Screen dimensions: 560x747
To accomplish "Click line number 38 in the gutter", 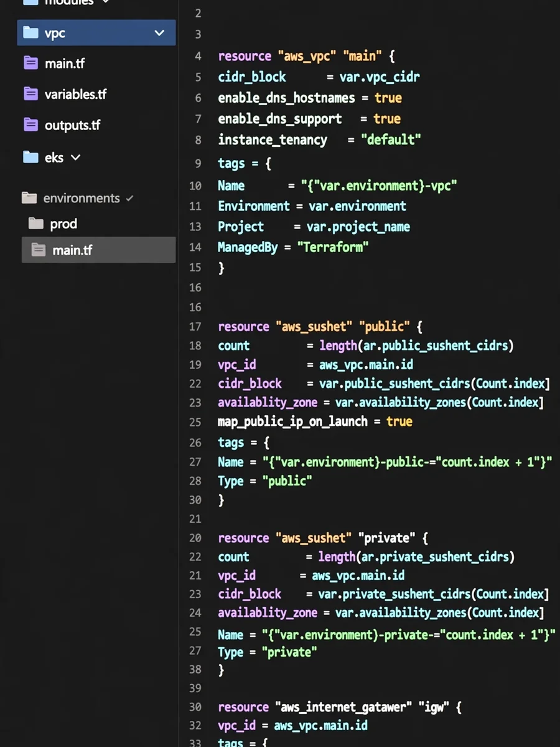I will pyautogui.click(x=195, y=669).
